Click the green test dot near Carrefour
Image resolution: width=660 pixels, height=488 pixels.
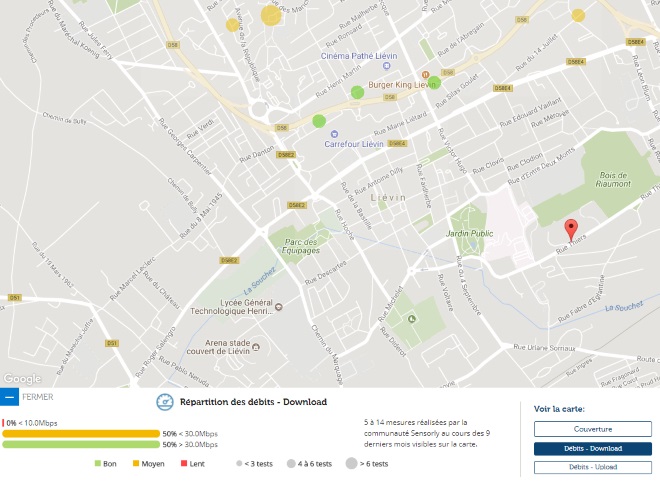tap(319, 121)
